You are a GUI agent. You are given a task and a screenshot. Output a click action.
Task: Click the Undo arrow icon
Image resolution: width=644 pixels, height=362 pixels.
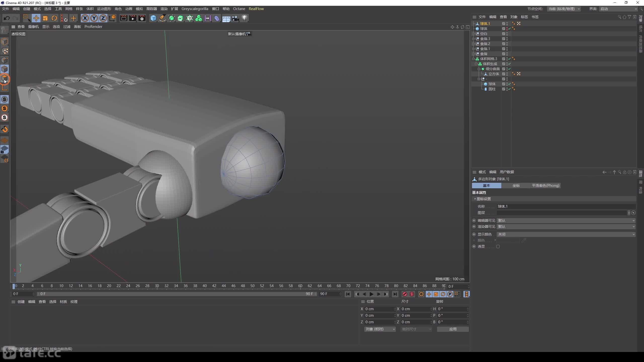[x=7, y=18]
